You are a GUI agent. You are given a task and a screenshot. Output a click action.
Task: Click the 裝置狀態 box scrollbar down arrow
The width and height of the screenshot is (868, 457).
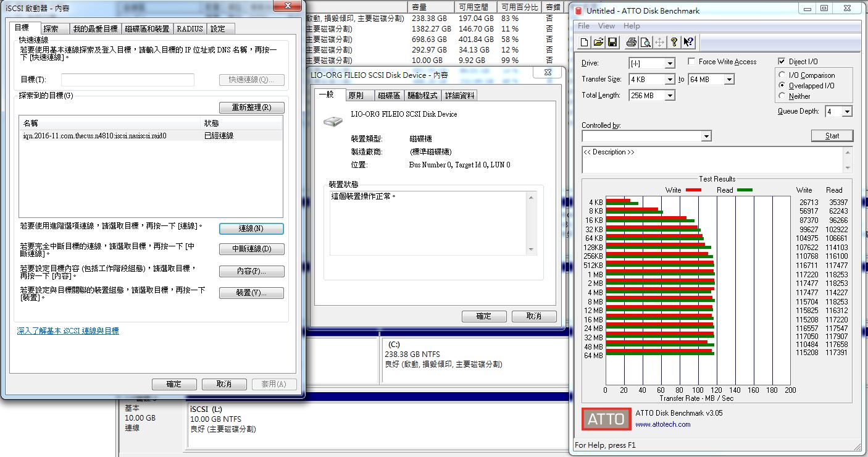click(531, 249)
